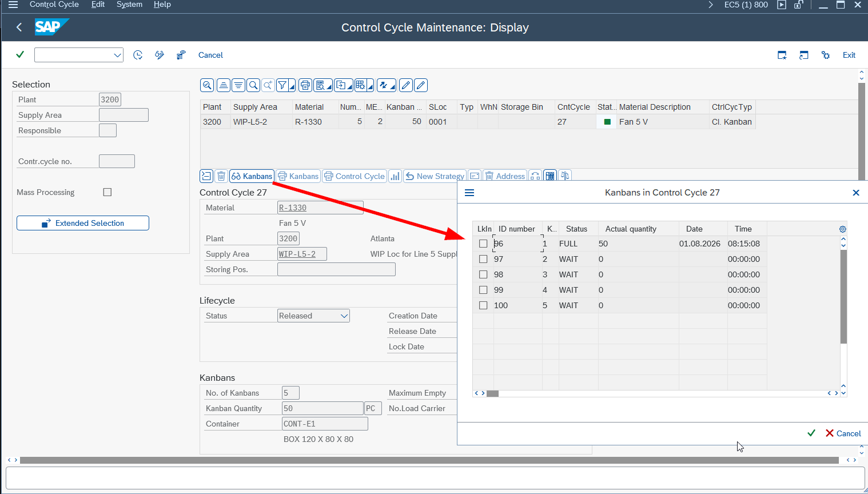
Task: Open the list Views preview icon
Action: [321, 85]
